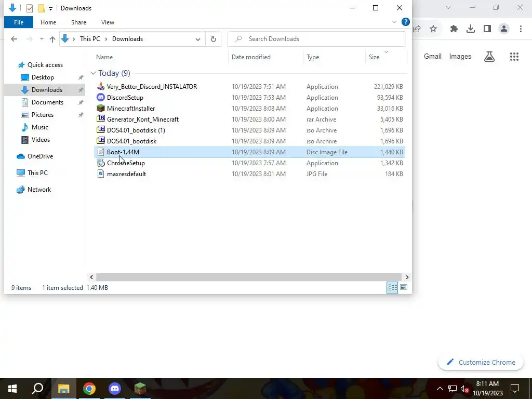Select the DiscordSetup file icon
The height and width of the screenshot is (399, 532).
(100, 97)
